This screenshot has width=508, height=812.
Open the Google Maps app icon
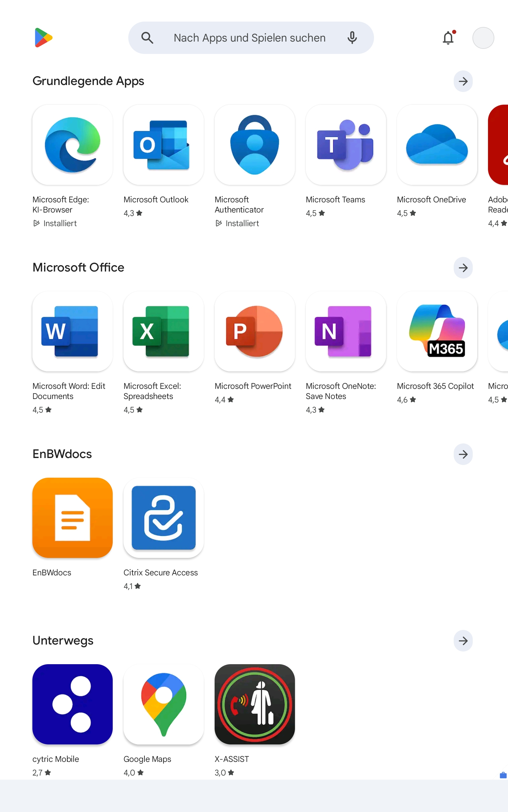pos(164,704)
